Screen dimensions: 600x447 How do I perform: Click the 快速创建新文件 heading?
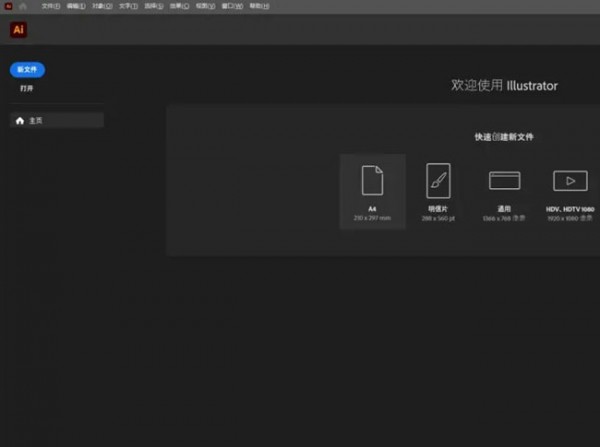(504, 137)
